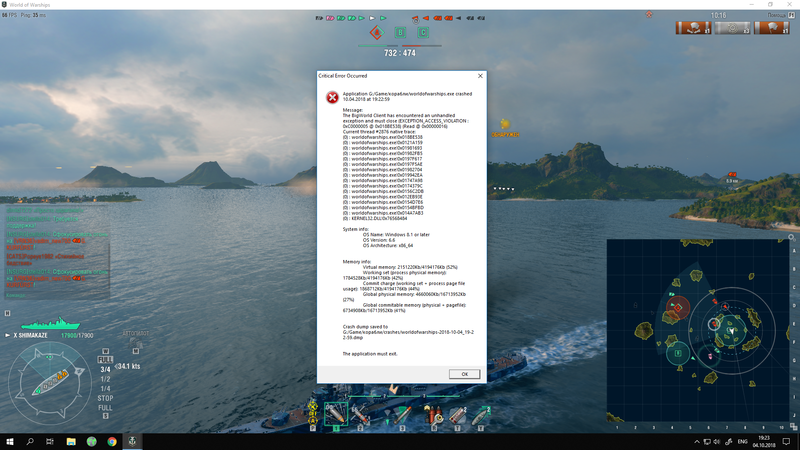Open Task View on the taskbar
The width and height of the screenshot is (800, 450).
pyautogui.click(x=50, y=441)
